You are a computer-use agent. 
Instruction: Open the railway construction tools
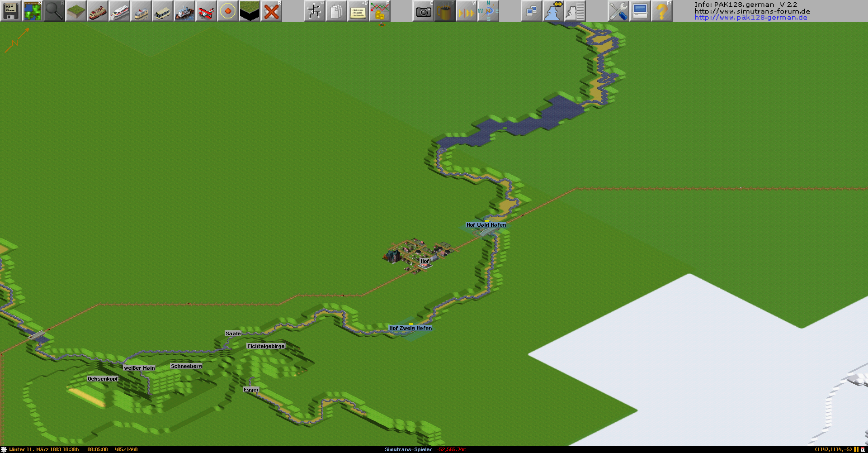[98, 11]
